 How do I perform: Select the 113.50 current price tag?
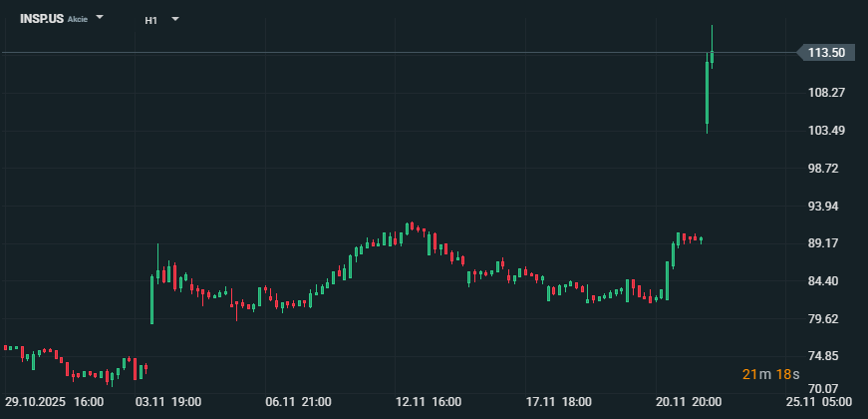click(x=827, y=53)
